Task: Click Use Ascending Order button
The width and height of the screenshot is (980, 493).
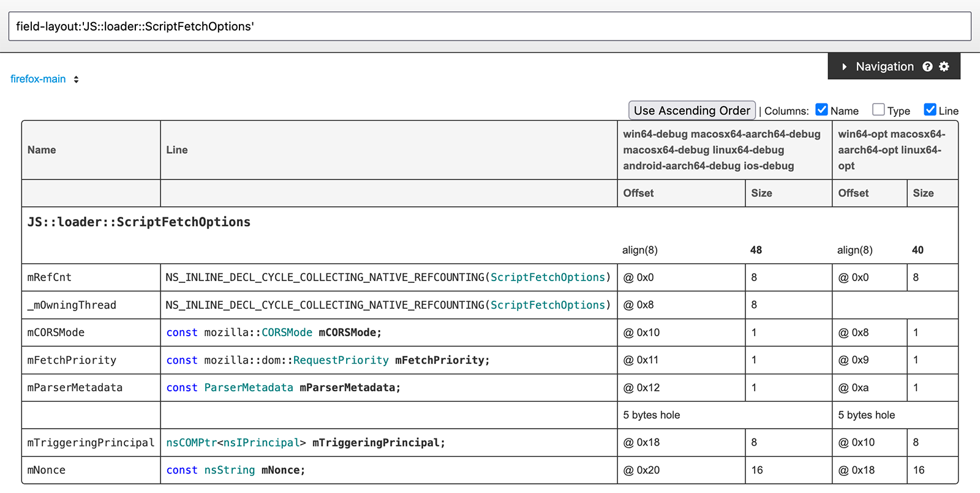Action: point(692,111)
